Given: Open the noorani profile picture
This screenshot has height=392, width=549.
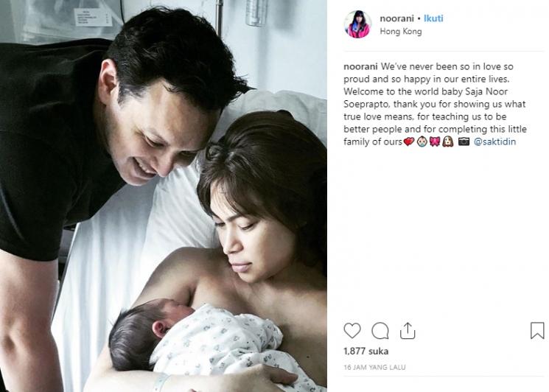Looking at the screenshot, I should coord(357,24).
